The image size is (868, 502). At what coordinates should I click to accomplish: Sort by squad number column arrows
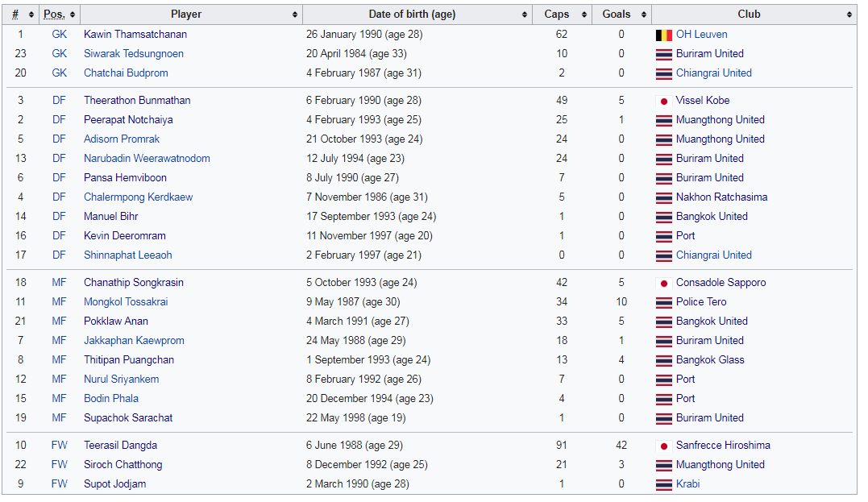tap(31, 15)
